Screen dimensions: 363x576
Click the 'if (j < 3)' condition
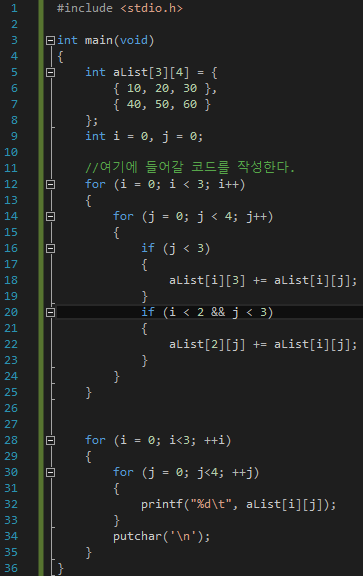176,248
